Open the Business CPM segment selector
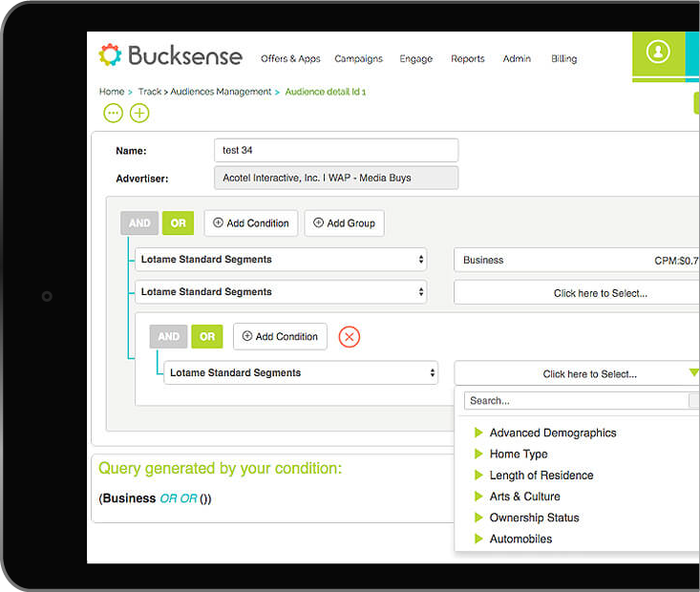The image size is (700, 592). (x=577, y=261)
